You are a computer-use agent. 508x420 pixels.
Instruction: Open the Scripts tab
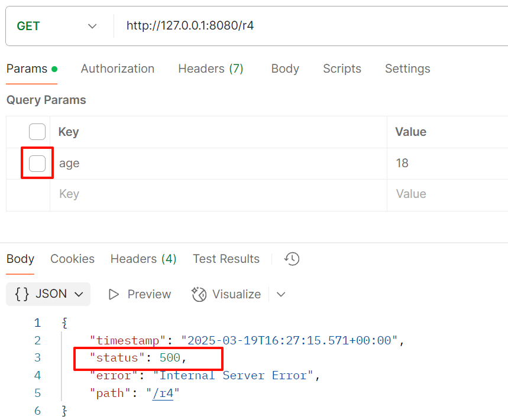pos(342,69)
